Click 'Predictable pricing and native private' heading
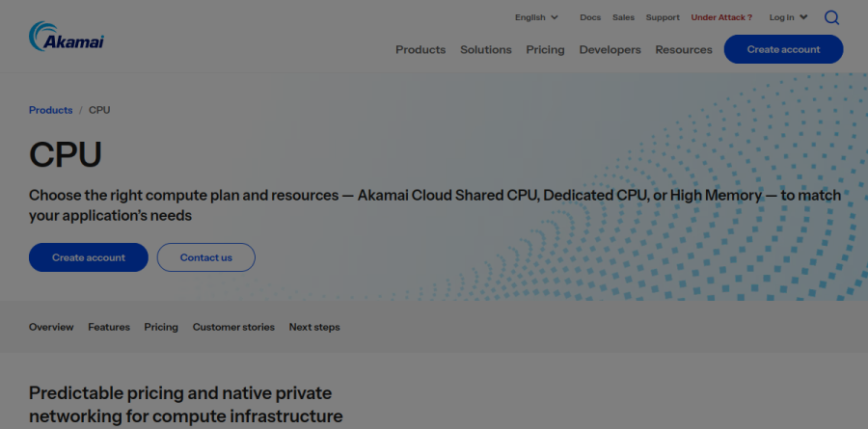The image size is (868, 429). 186,405
